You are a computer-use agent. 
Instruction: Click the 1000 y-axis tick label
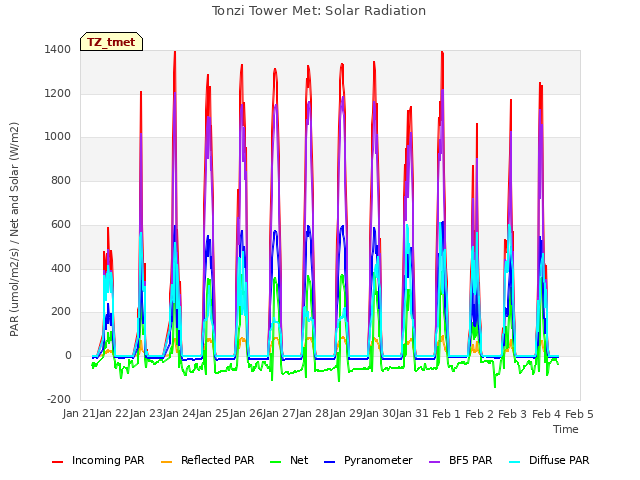(58, 136)
